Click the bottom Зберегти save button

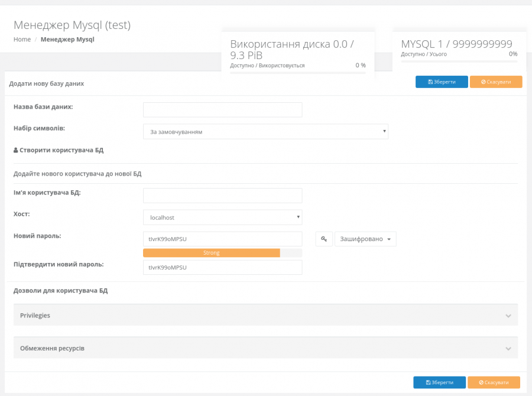439,382
